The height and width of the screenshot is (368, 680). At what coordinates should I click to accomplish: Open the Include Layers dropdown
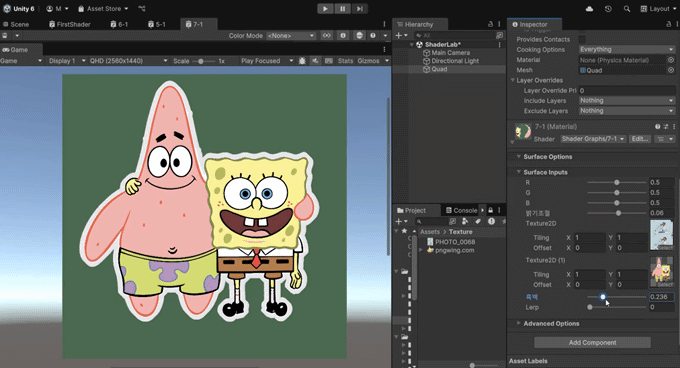click(627, 101)
